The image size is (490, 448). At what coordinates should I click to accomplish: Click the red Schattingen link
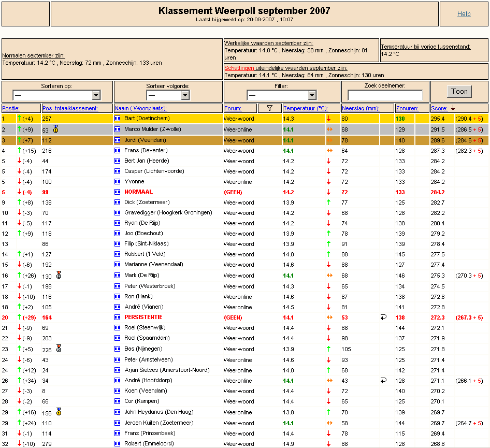click(x=239, y=68)
